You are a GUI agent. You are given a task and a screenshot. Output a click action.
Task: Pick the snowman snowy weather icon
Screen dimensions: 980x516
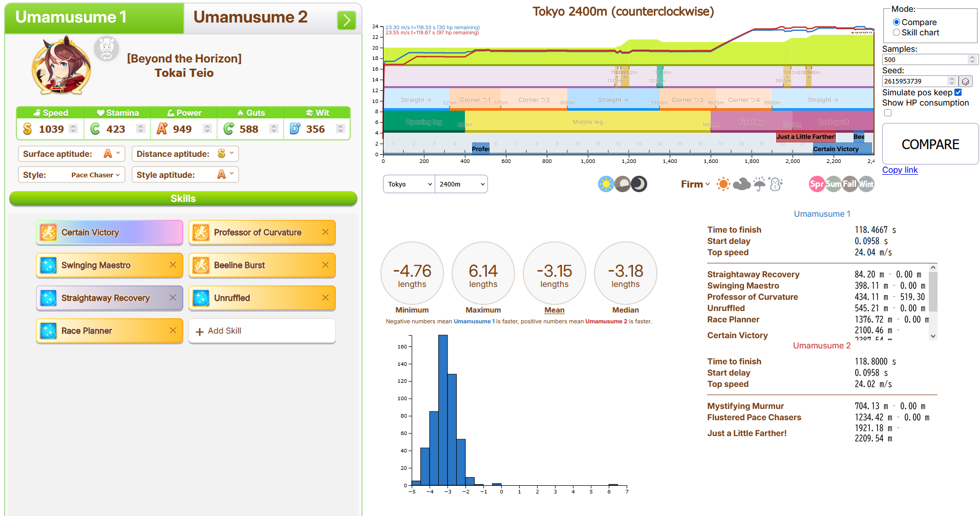click(776, 184)
